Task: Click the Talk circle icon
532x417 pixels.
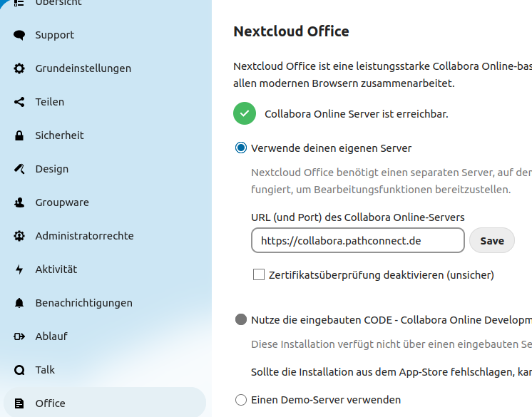Action: coord(19,370)
